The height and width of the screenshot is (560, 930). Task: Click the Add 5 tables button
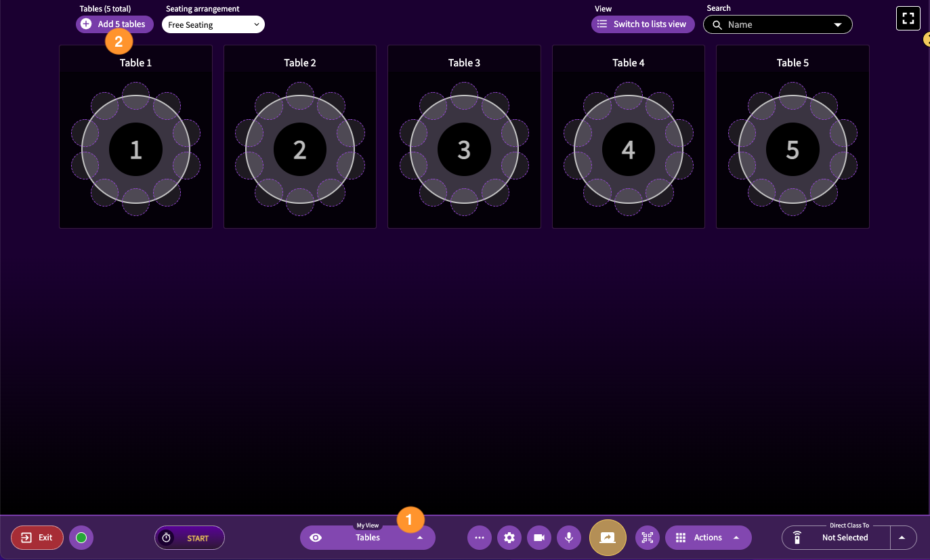pos(114,24)
